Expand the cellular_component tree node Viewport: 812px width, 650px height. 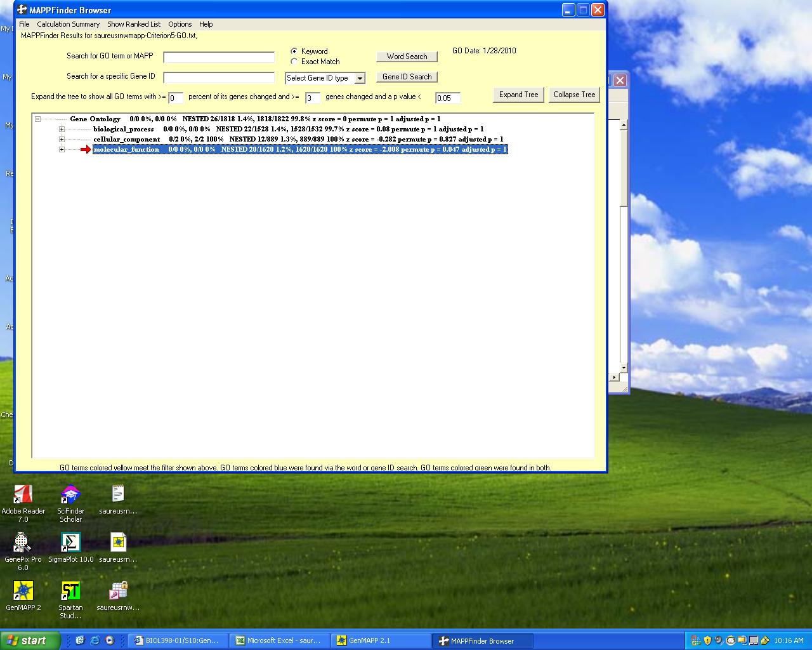pos(62,139)
